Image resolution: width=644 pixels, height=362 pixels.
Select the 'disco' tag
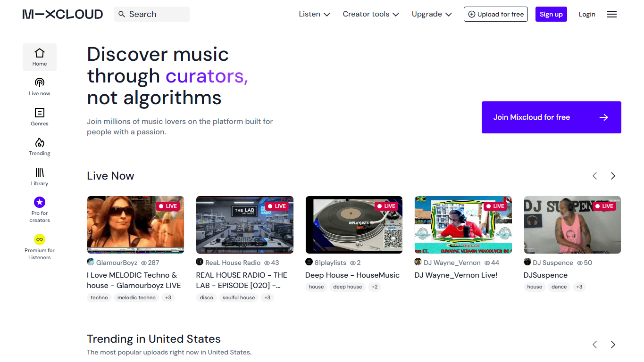click(206, 297)
